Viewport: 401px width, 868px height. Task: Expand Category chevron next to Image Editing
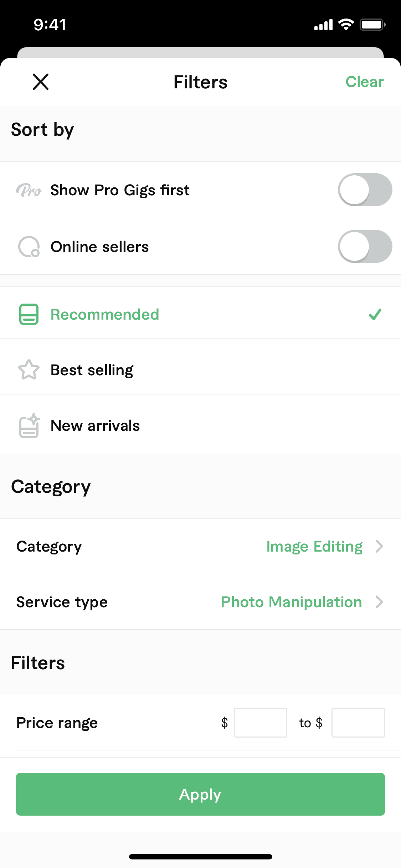coord(379,546)
